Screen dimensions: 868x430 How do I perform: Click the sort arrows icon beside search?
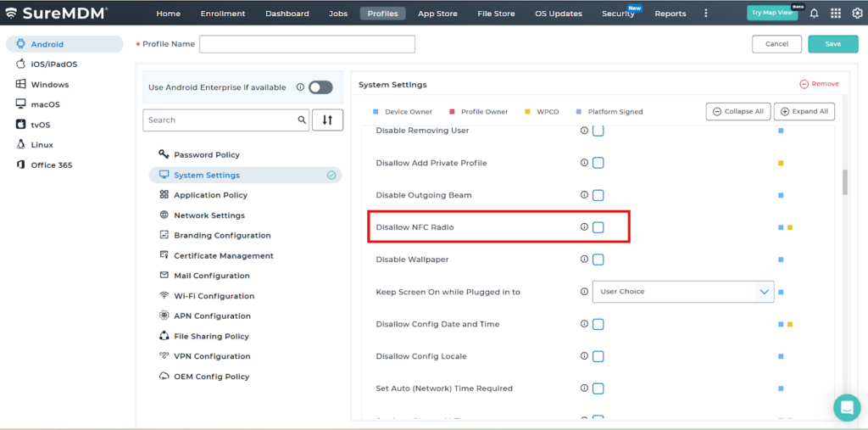point(327,120)
